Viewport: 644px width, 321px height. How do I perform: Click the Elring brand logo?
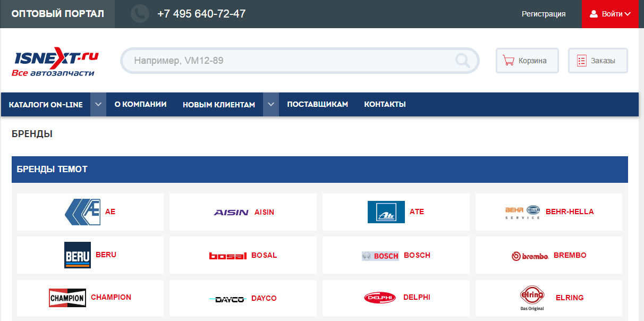pyautogui.click(x=532, y=299)
